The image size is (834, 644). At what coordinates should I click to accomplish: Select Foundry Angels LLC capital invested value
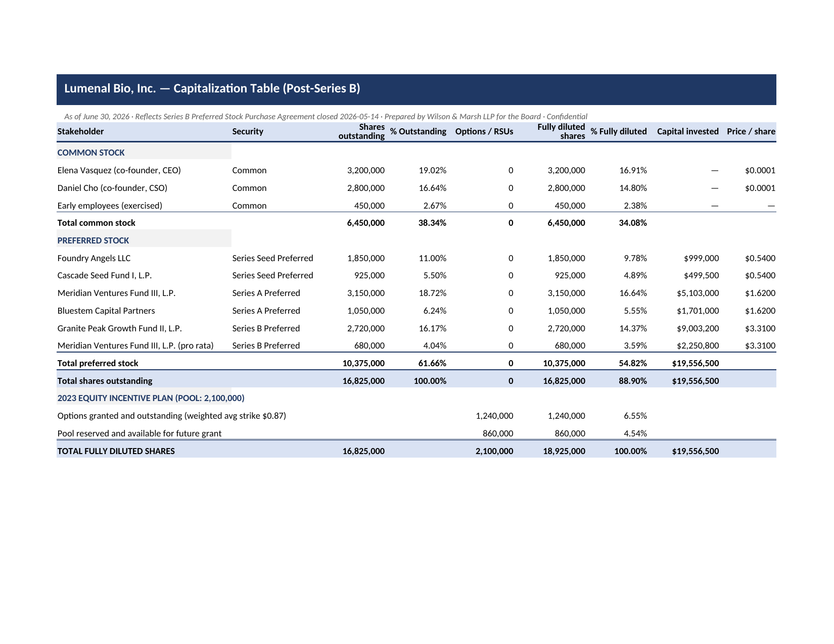point(701,258)
